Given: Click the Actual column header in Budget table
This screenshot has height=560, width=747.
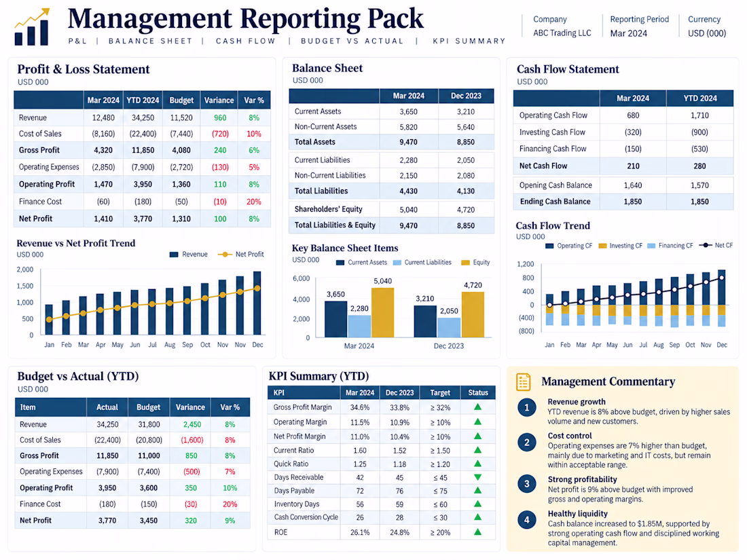Looking at the screenshot, I should pos(107,407).
